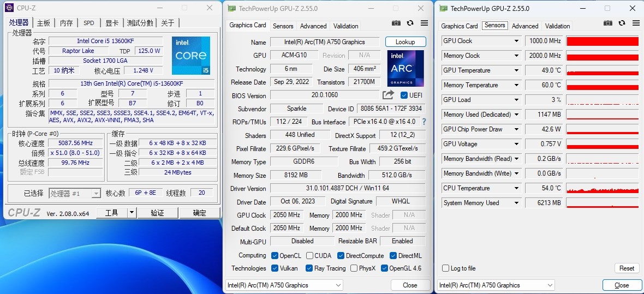The width and height of the screenshot is (644, 294).
Task: Toggle the OpenGL 4.6 checkbox
Action: pos(384,268)
